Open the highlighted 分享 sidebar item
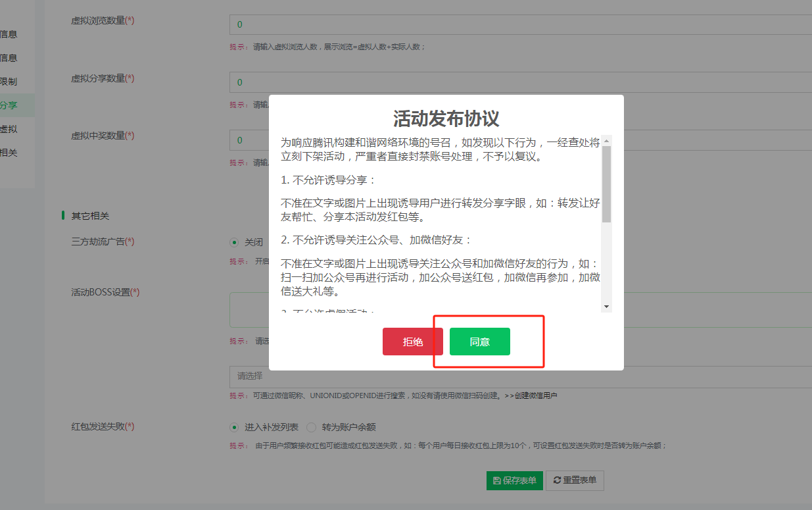 [18, 105]
